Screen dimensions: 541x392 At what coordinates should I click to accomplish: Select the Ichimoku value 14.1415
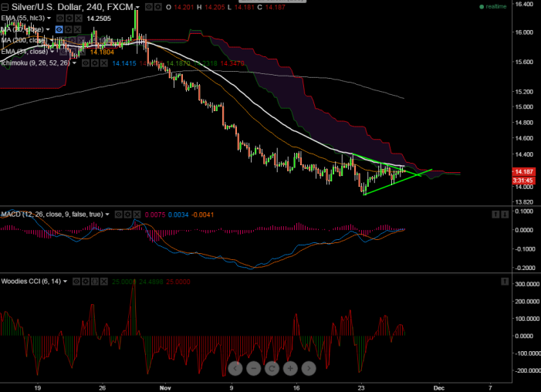pyautogui.click(x=124, y=63)
